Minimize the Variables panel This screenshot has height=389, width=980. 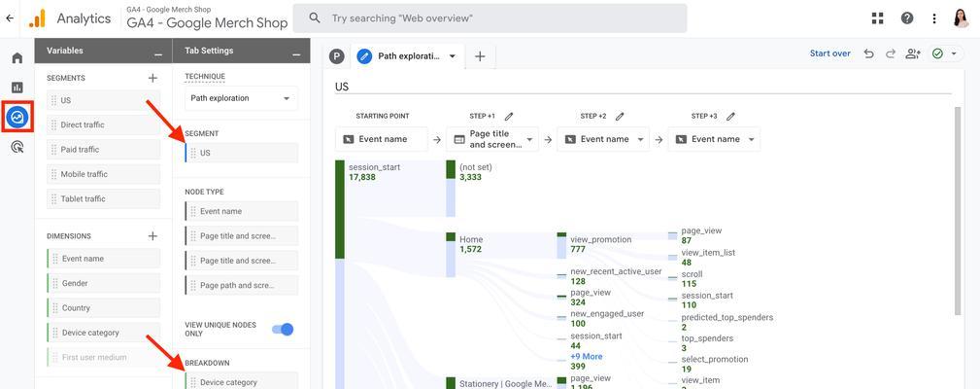(x=158, y=54)
